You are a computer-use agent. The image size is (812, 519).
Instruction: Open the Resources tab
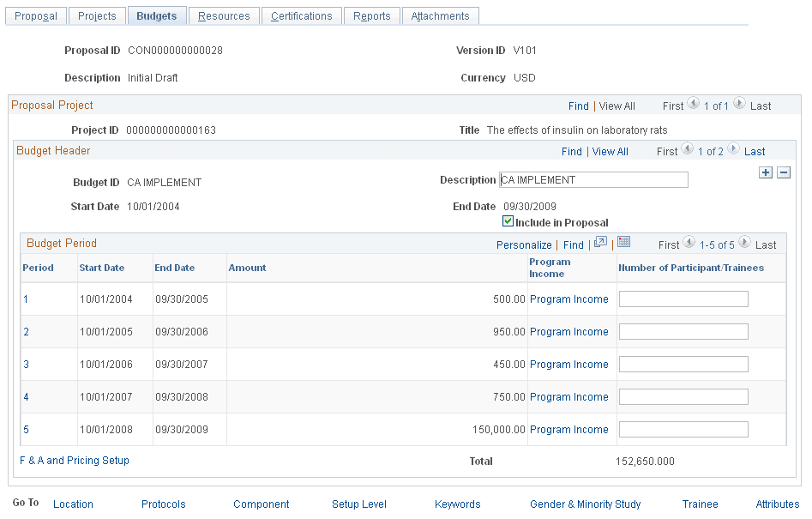224,15
